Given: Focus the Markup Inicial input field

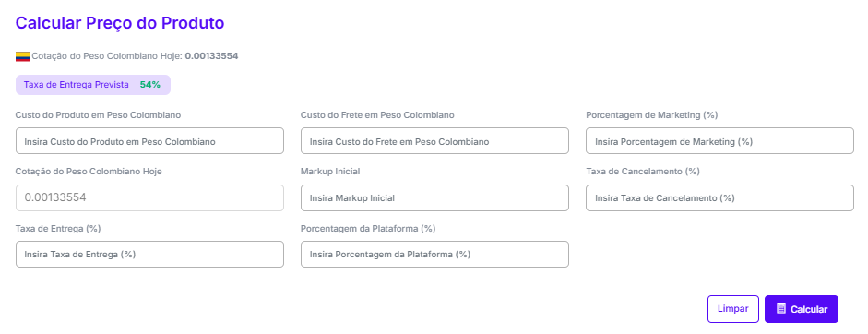Looking at the screenshot, I should (x=434, y=197).
